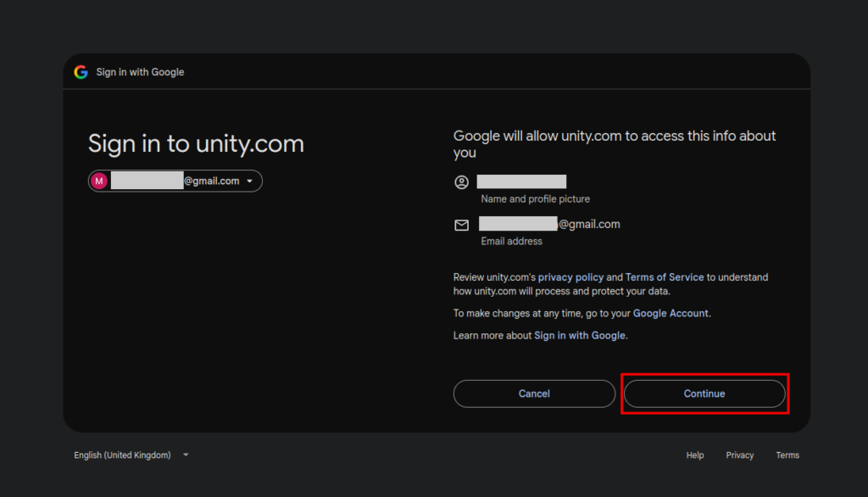This screenshot has width=868, height=497.
Task: Click the Google logo icon
Action: click(x=81, y=72)
